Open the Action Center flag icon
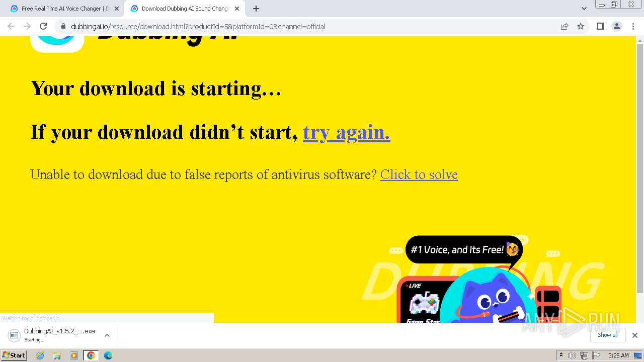644x362 pixels. (596, 355)
